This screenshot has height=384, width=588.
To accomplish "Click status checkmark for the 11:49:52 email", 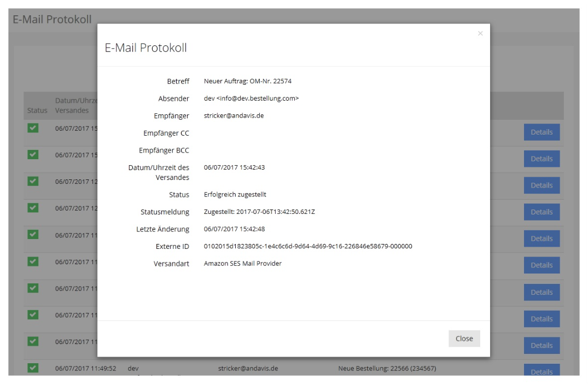I will pos(33,368).
